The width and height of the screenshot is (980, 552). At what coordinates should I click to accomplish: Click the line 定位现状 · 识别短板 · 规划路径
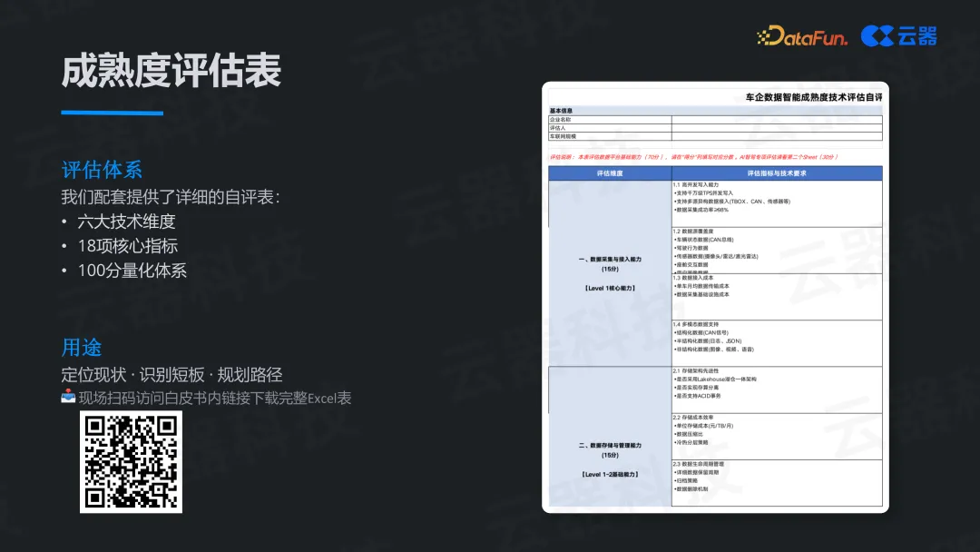coord(171,375)
